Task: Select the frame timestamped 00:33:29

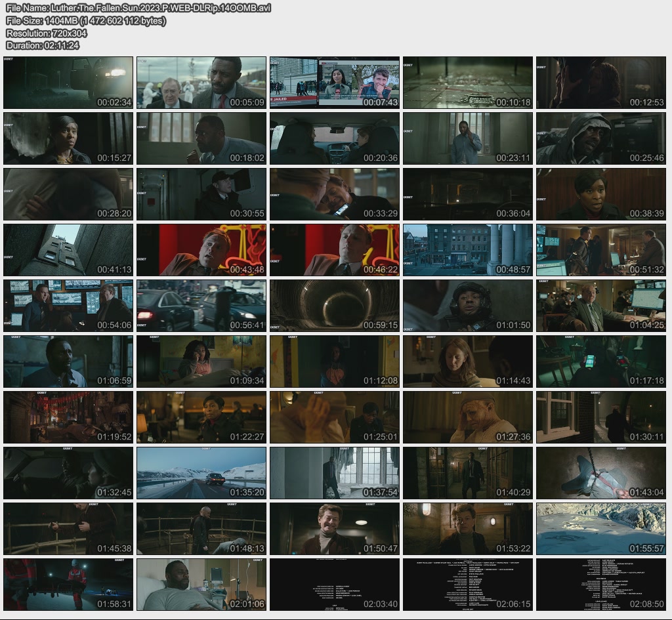Action: [x=335, y=194]
